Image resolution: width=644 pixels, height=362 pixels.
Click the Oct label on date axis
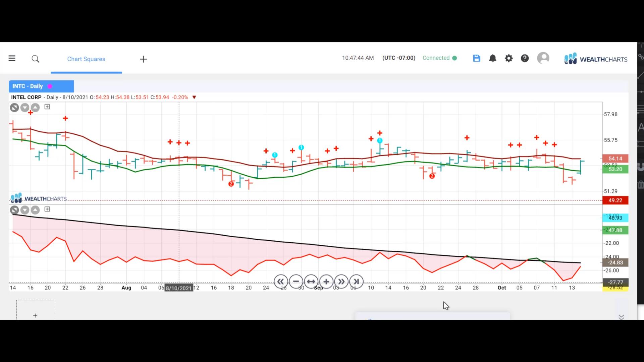(502, 288)
